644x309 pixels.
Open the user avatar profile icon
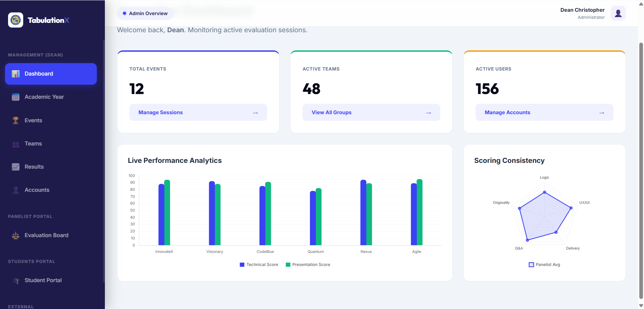pos(618,13)
